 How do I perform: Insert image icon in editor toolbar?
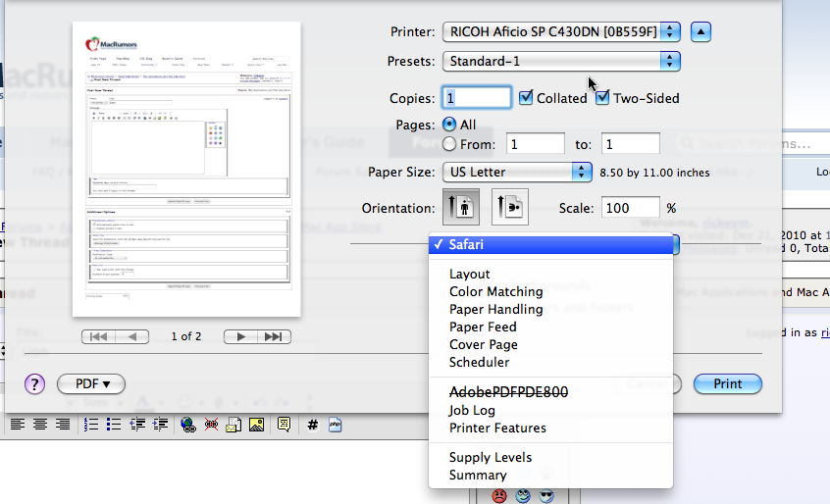pyautogui.click(x=257, y=425)
